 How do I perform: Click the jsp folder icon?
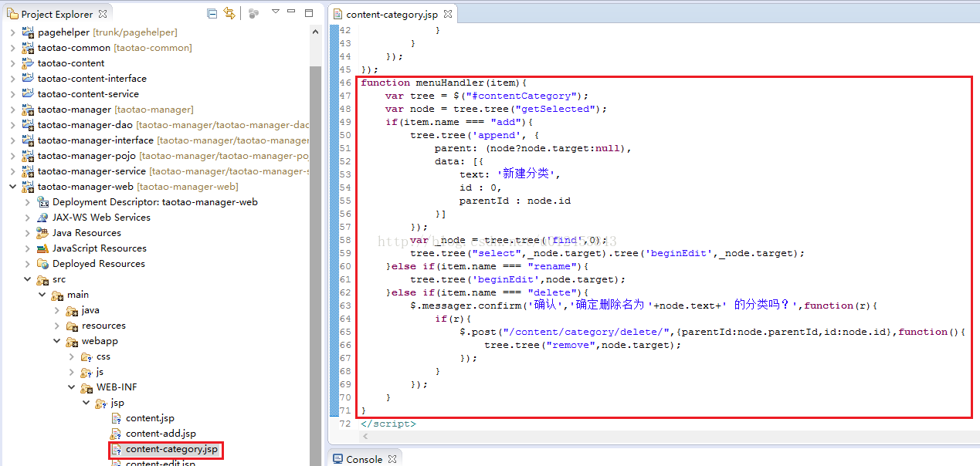(x=101, y=403)
